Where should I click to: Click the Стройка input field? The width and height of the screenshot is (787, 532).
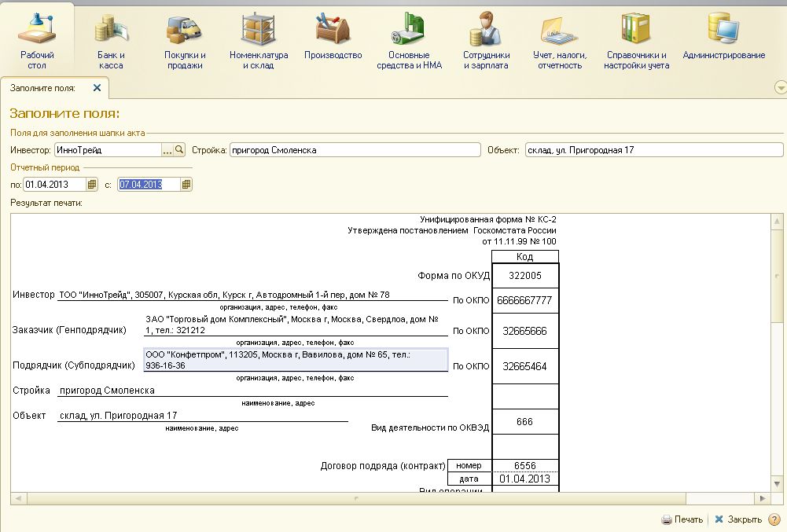[355, 149]
